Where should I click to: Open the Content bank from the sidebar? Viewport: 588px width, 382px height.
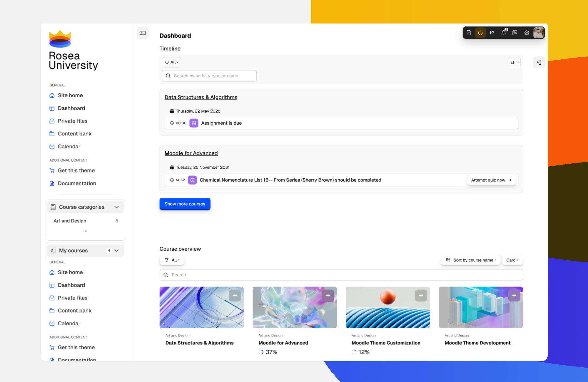tap(74, 133)
